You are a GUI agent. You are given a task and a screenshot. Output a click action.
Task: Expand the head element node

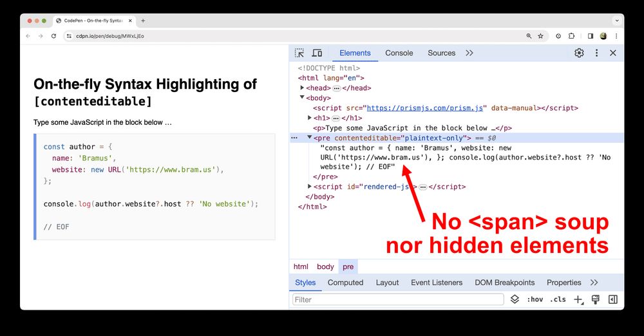click(x=302, y=88)
